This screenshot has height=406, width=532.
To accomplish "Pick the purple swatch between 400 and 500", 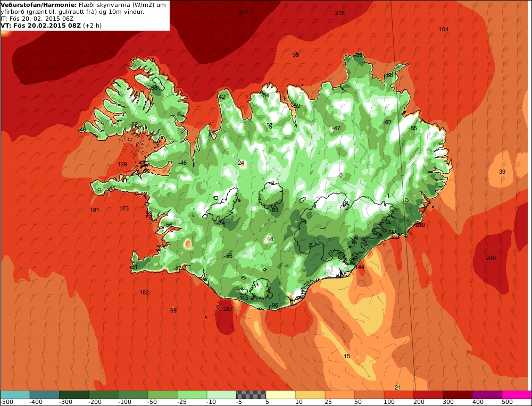I will (487, 395).
